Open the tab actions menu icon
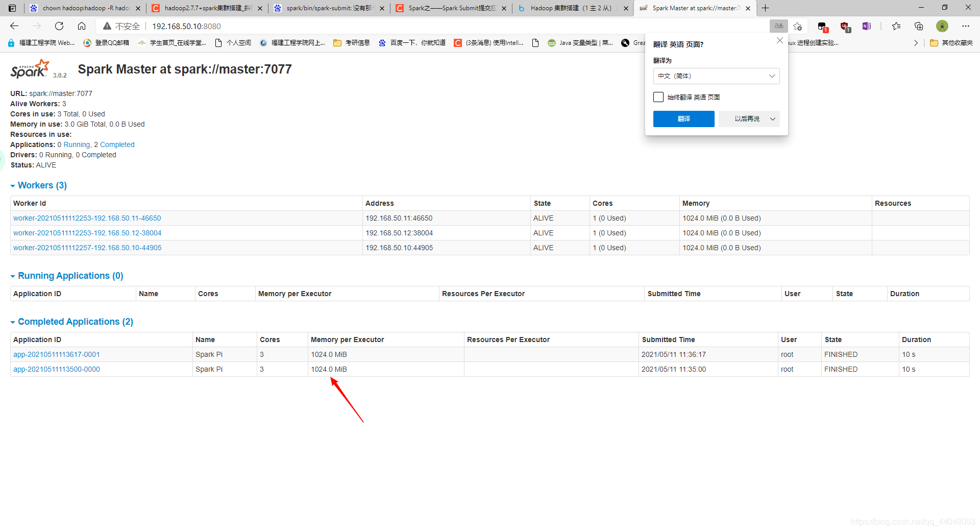Viewport: 980px width, 531px height. [12, 8]
